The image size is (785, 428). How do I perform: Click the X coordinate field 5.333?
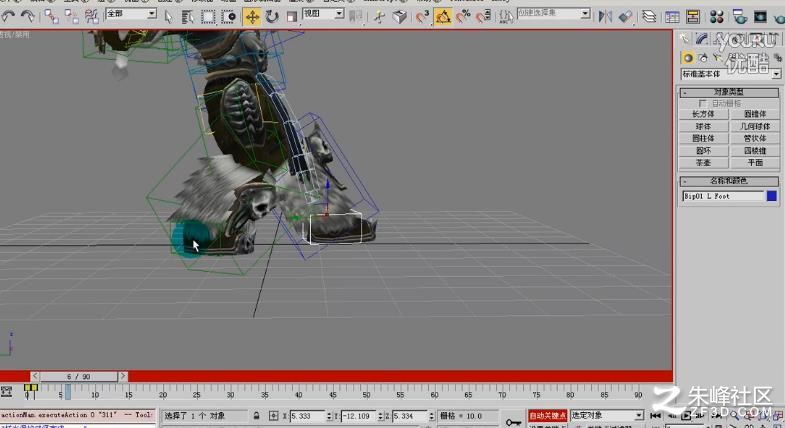pyautogui.click(x=307, y=416)
